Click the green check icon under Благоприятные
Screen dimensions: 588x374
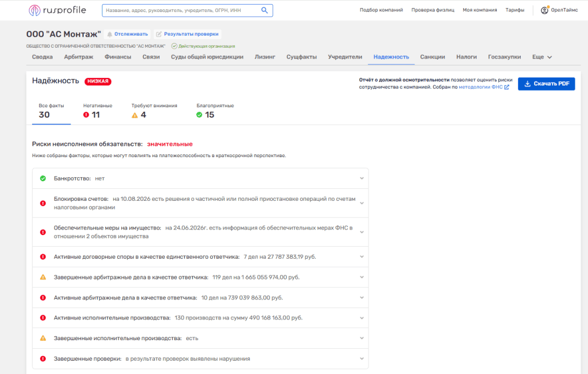tap(199, 115)
